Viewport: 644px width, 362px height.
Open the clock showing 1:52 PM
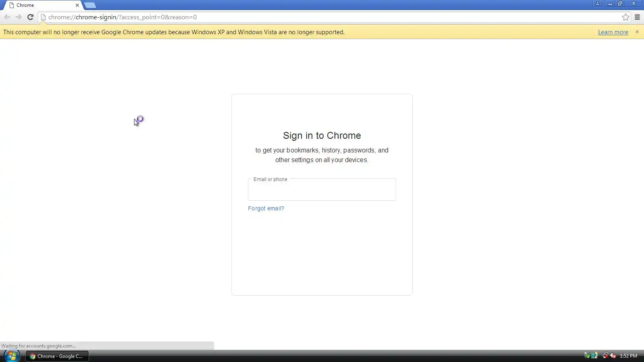(x=628, y=356)
